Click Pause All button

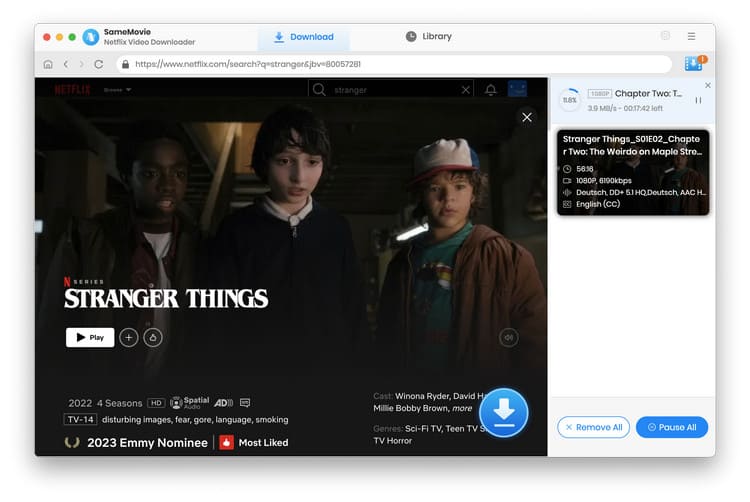click(672, 427)
